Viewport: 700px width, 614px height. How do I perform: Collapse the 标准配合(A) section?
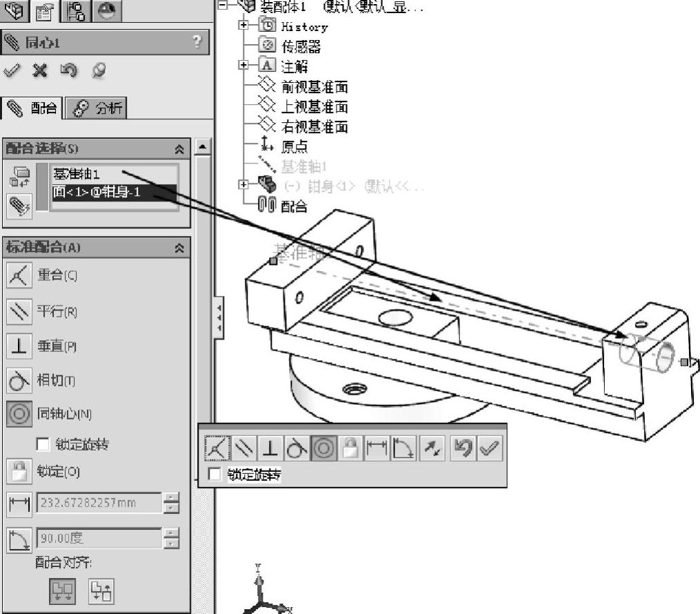click(179, 248)
